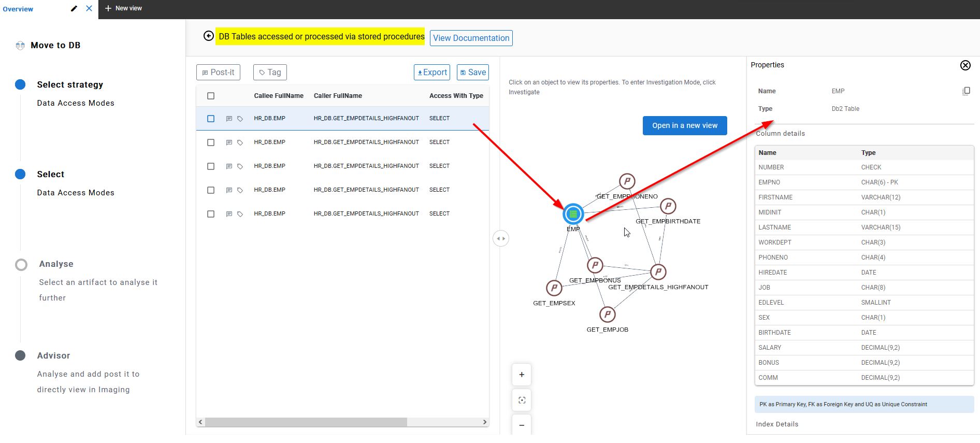The image size is (980, 443).
Task: Toggle the panel splitter collapse handle
Action: tap(500, 239)
